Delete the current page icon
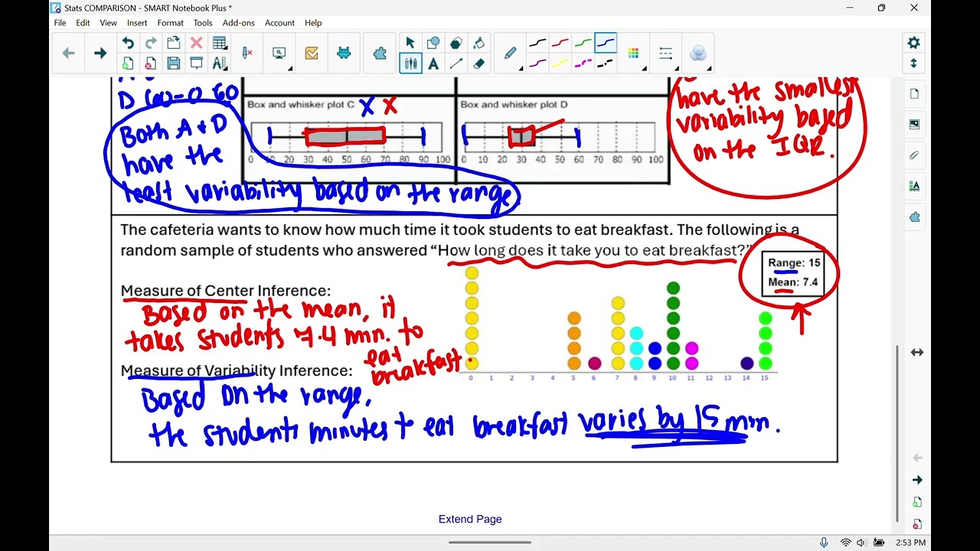Viewport: 980px width, 551px height. click(x=151, y=64)
